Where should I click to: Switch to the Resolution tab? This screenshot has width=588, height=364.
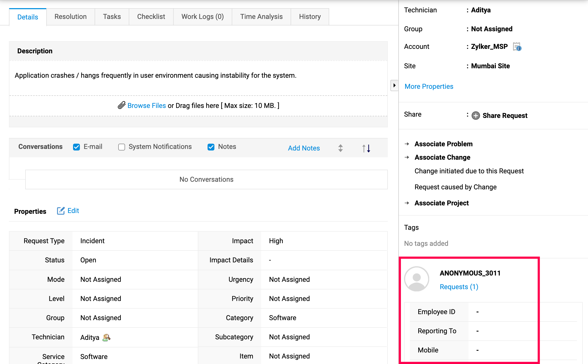(x=70, y=17)
